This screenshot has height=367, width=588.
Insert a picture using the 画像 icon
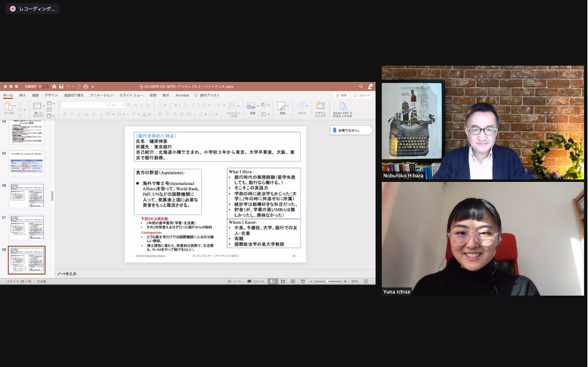point(251,106)
